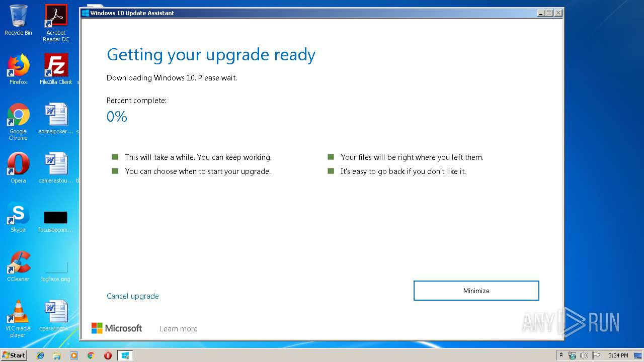Select the operatingbi Word document
Viewport: 644px width, 362px height.
click(x=56, y=316)
